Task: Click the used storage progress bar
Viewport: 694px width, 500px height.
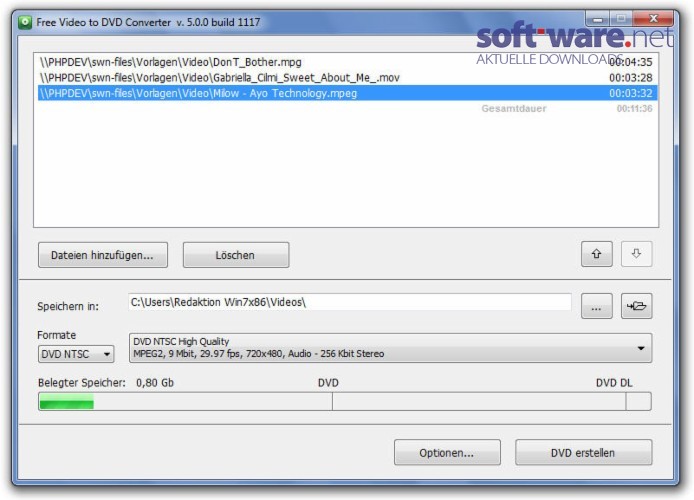Action: [344, 402]
